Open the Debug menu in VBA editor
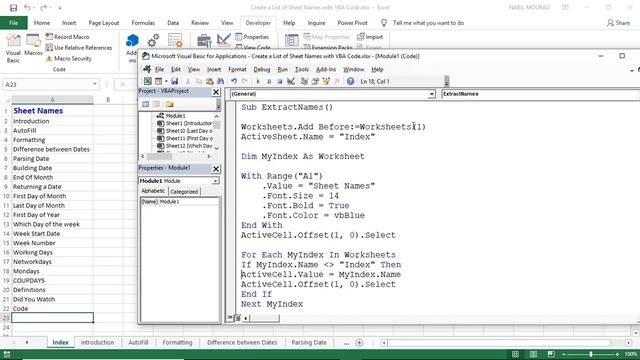The height and width of the screenshot is (360, 640). (x=262, y=69)
